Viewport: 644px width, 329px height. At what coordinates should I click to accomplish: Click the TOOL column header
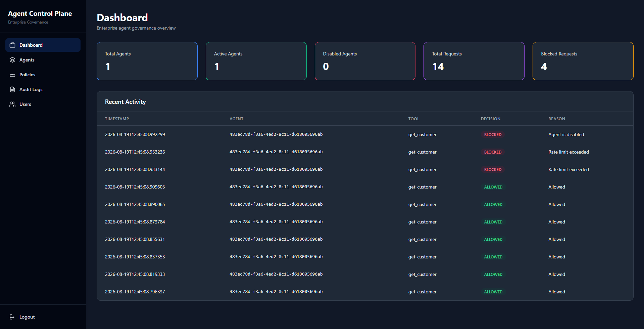coord(414,119)
